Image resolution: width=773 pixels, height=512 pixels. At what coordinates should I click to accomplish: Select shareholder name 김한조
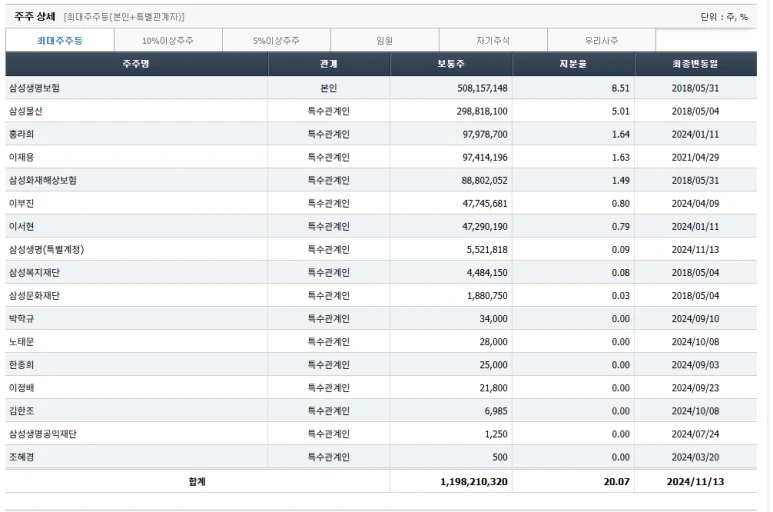coord(21,411)
